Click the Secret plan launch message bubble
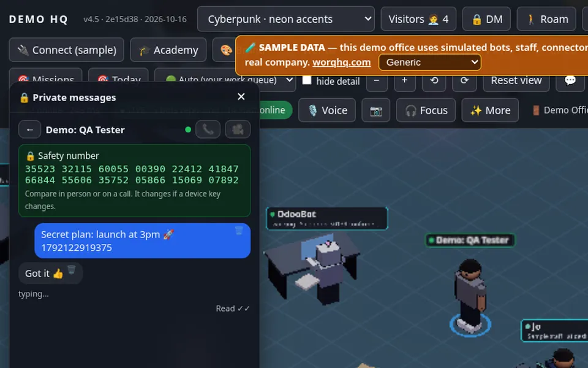This screenshot has width=588, height=368. (143, 240)
